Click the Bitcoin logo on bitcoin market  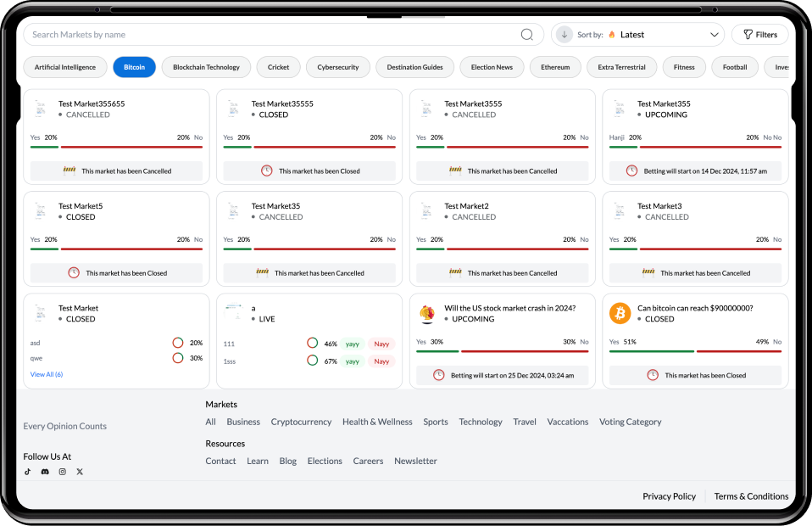click(620, 313)
